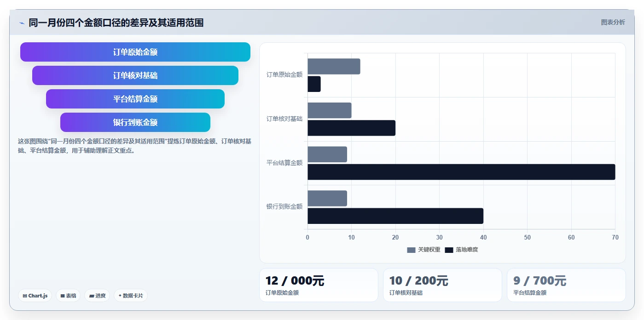Click the 10 / 200元 data card value
This screenshot has height=320, width=644.
tap(418, 280)
